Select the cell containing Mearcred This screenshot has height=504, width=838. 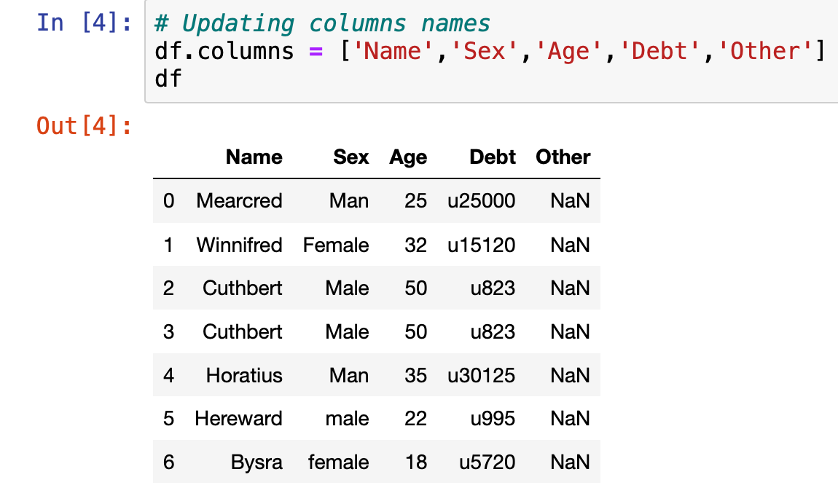click(x=239, y=201)
